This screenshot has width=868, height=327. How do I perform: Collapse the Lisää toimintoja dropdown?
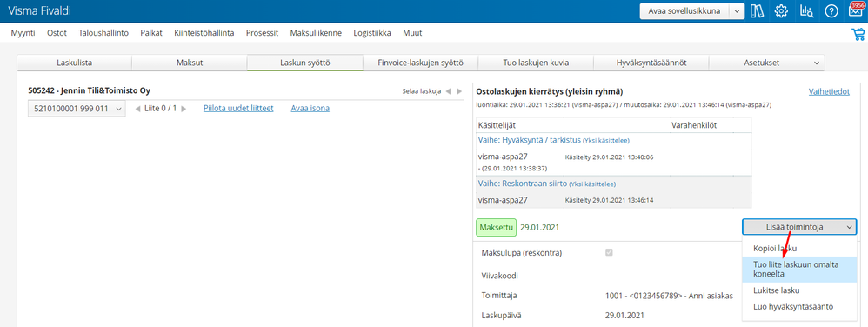click(799, 226)
